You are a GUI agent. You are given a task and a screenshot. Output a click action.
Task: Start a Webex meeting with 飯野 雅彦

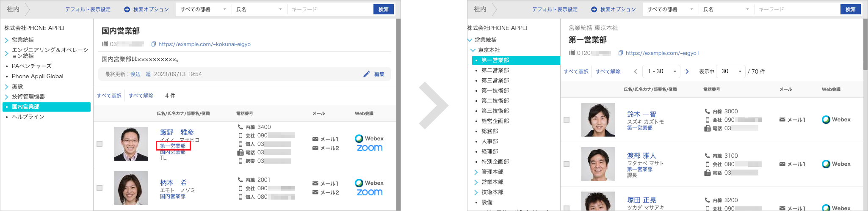[x=369, y=138]
